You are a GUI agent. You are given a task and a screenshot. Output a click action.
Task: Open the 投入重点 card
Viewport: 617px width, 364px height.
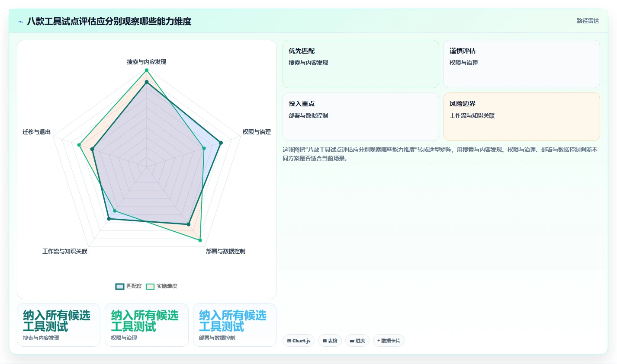point(361,117)
